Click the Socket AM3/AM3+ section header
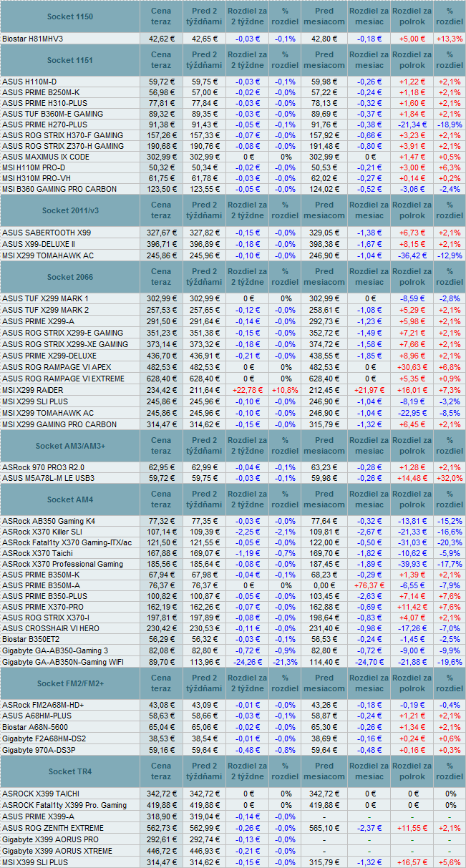The image size is (466, 868). 70,446
